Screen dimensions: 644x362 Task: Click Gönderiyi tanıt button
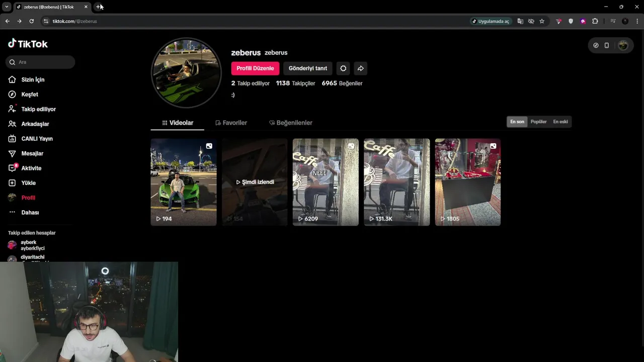307,68
